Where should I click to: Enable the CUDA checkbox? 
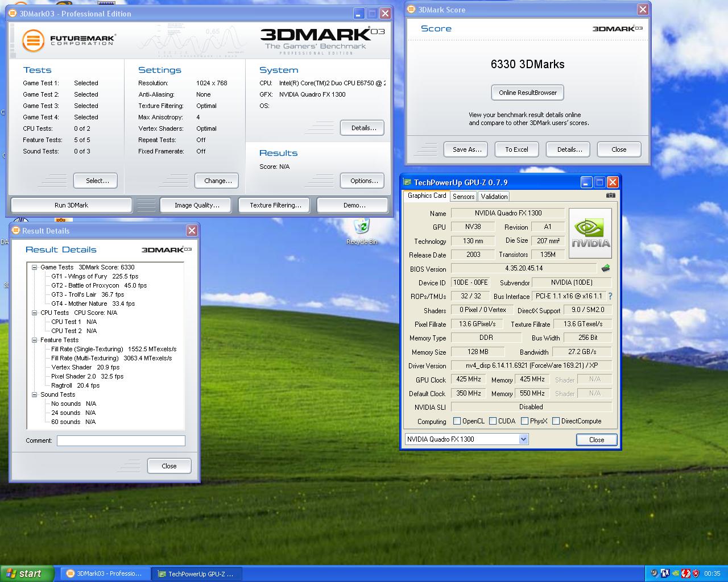(493, 421)
